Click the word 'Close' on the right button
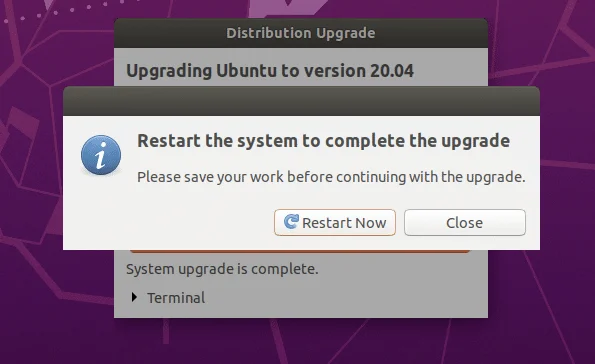 464,223
